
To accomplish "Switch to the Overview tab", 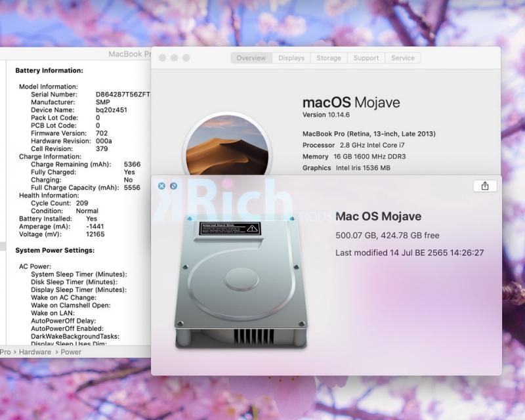I will tap(251, 58).
